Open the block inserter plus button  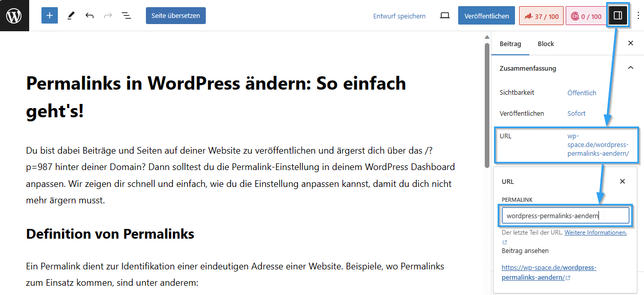pos(50,15)
